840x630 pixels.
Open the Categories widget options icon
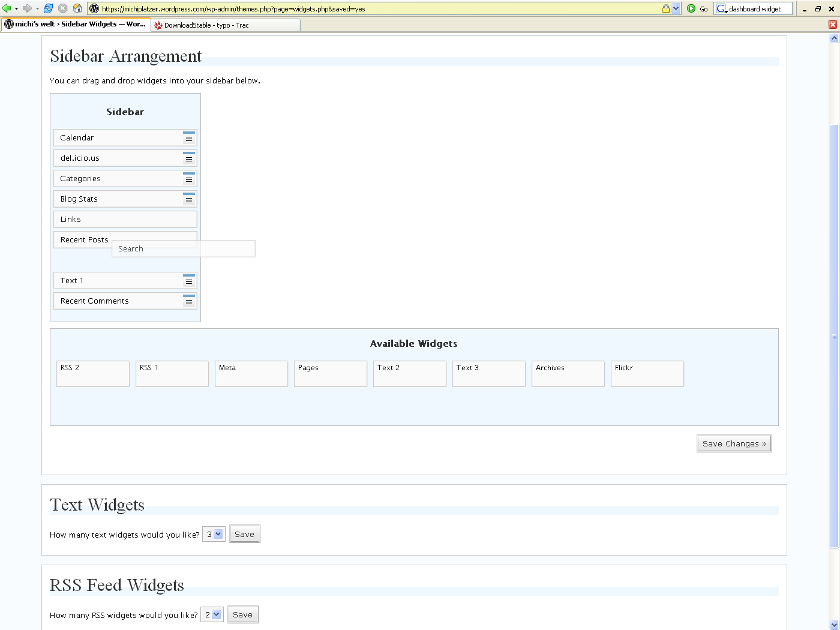(x=189, y=179)
